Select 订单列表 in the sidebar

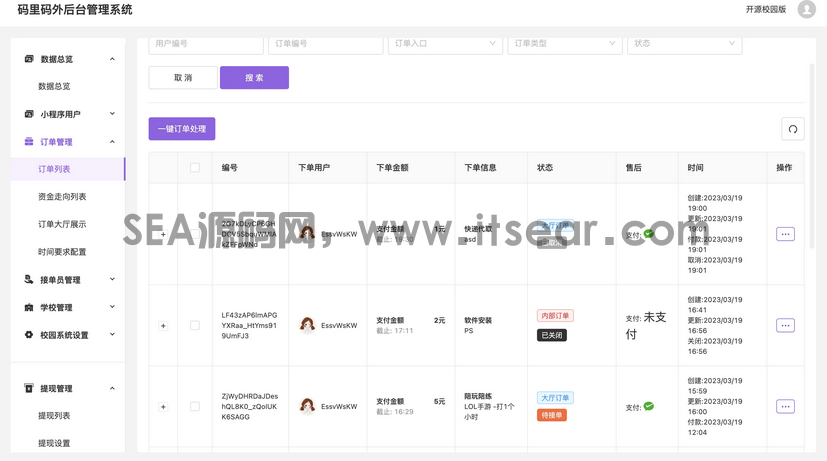(x=68, y=169)
